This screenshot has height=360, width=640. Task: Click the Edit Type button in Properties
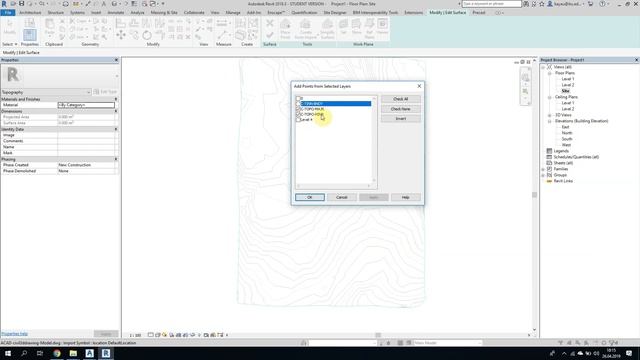tap(105, 92)
